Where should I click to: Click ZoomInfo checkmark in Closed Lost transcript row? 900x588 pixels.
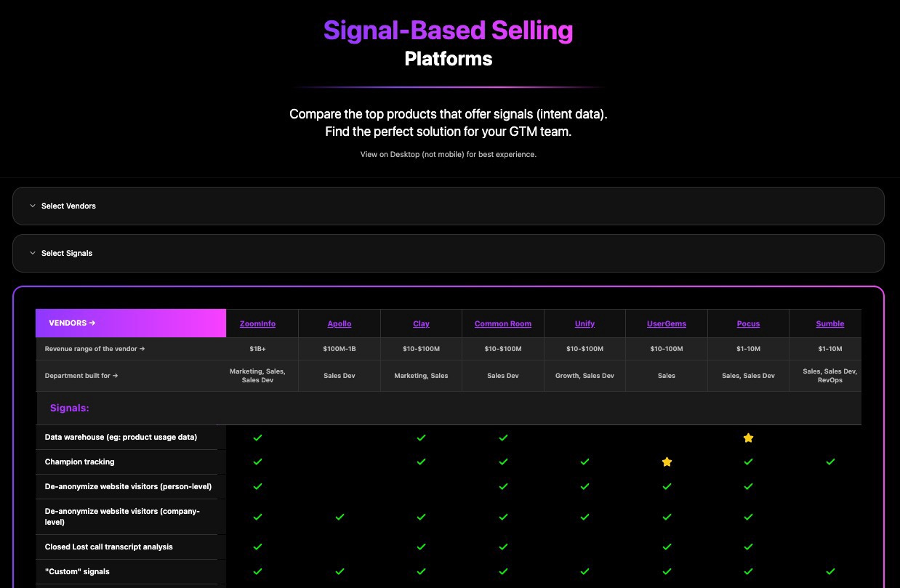(257, 547)
